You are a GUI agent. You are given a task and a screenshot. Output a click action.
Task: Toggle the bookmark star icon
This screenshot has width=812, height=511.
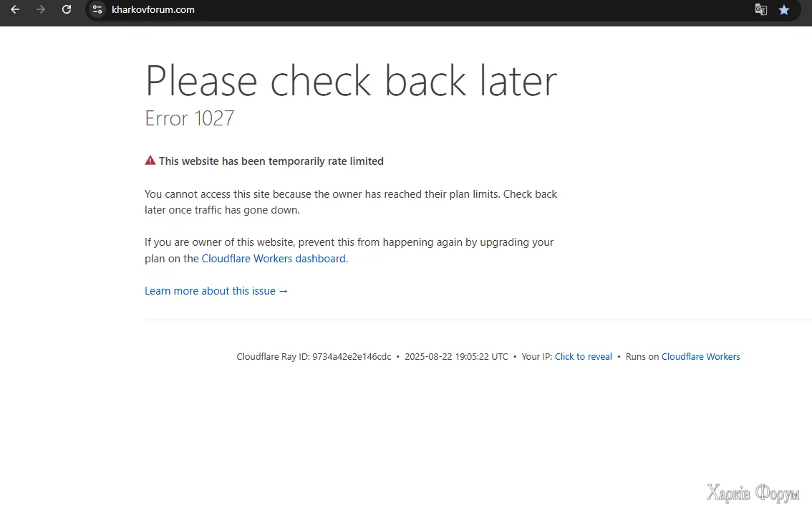(784, 10)
